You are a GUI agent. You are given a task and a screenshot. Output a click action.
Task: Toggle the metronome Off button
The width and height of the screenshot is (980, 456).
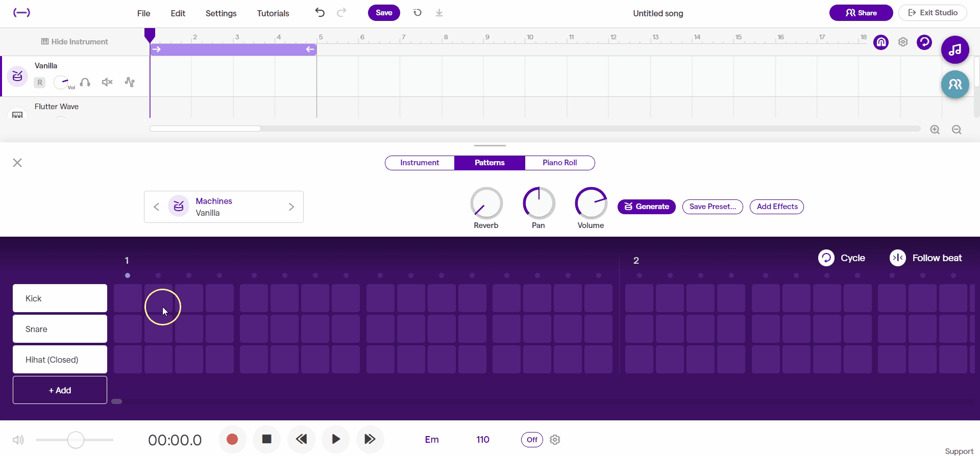point(532,440)
